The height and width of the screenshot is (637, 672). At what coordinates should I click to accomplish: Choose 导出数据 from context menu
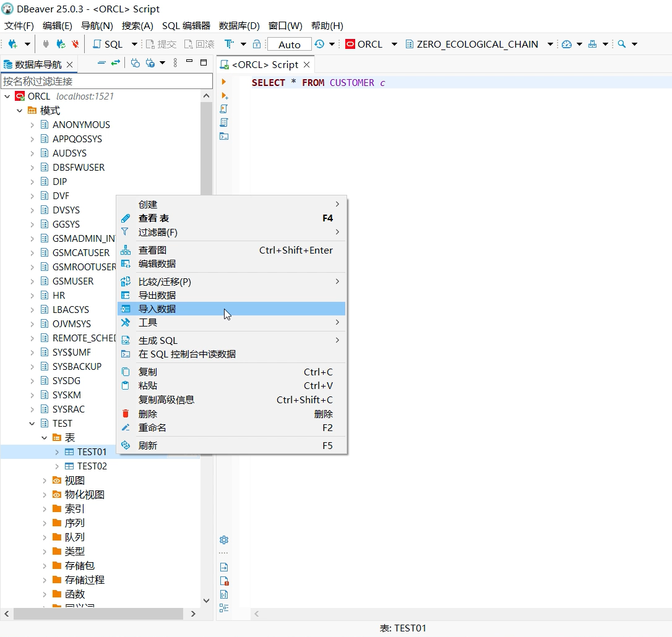231,295
